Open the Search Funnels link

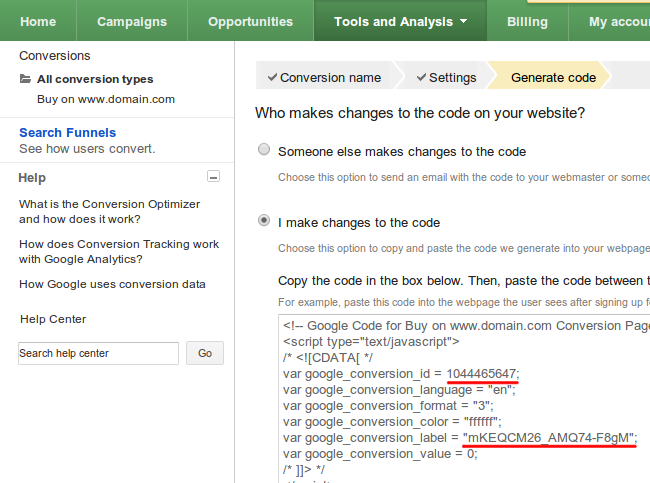[x=67, y=132]
